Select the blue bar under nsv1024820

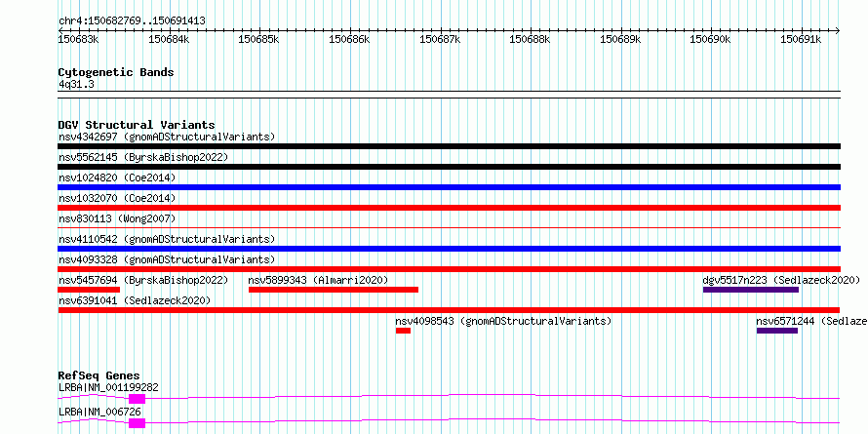(x=449, y=187)
